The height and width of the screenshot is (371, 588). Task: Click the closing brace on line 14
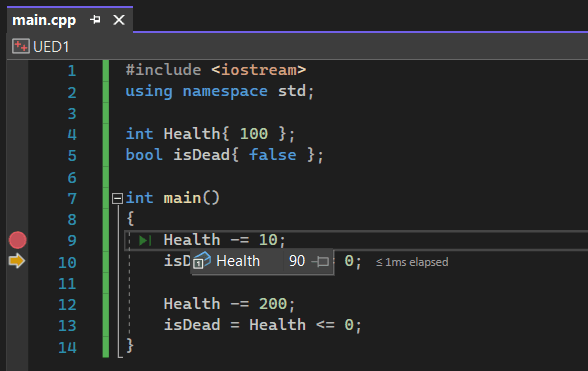click(x=130, y=345)
